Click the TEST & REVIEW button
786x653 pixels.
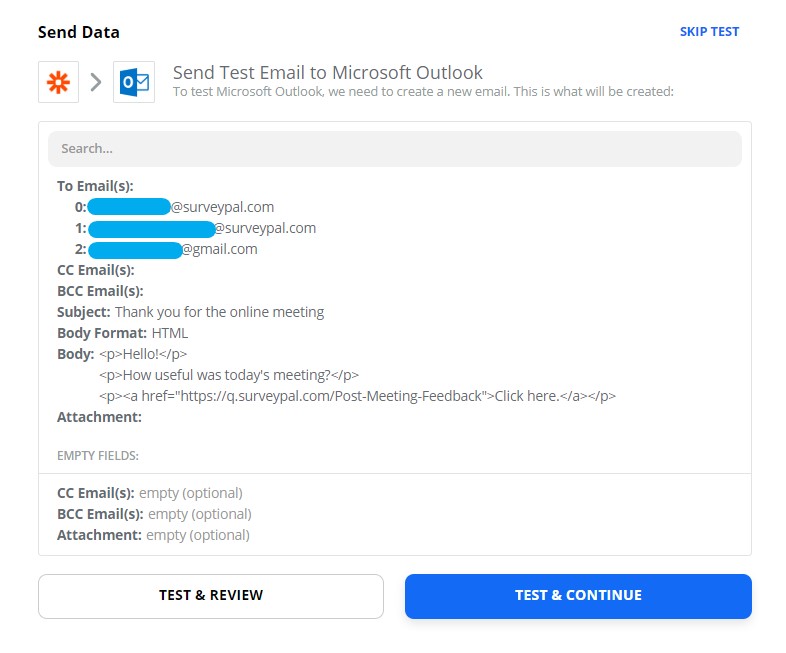211,596
